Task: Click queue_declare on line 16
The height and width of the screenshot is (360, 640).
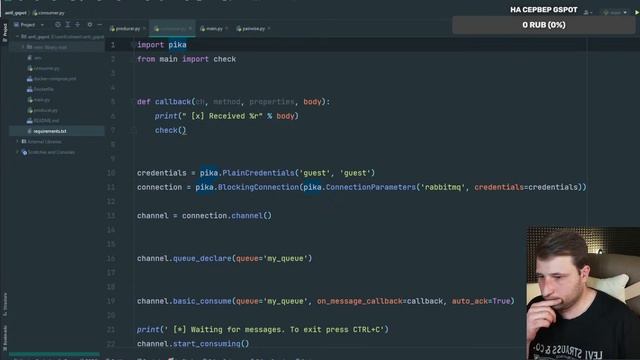Action: pos(202,258)
